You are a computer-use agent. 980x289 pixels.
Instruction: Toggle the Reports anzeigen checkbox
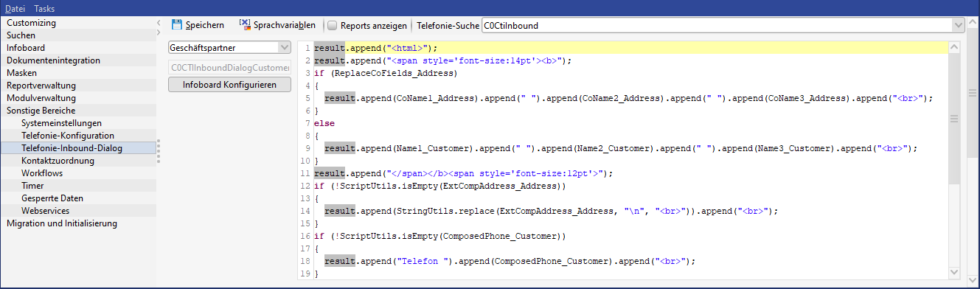pos(333,25)
